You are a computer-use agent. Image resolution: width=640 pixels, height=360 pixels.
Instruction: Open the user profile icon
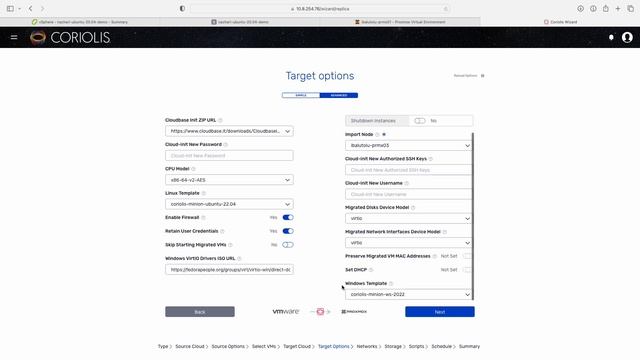(627, 37)
